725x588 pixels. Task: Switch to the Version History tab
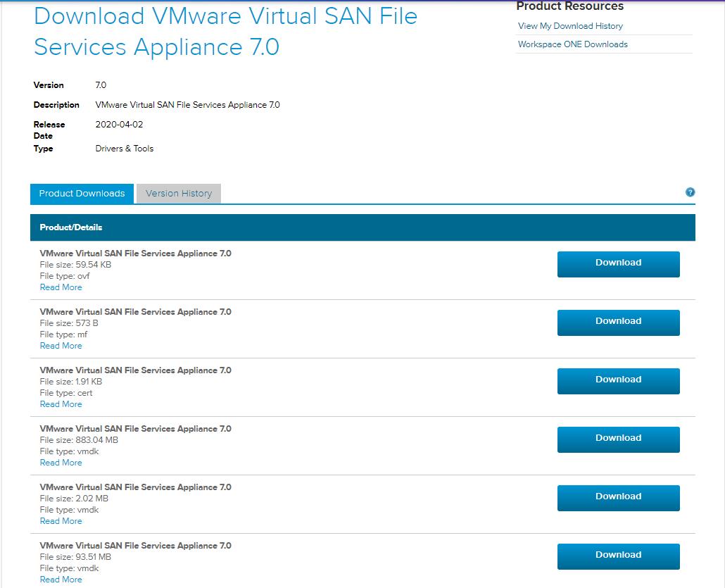tap(179, 194)
